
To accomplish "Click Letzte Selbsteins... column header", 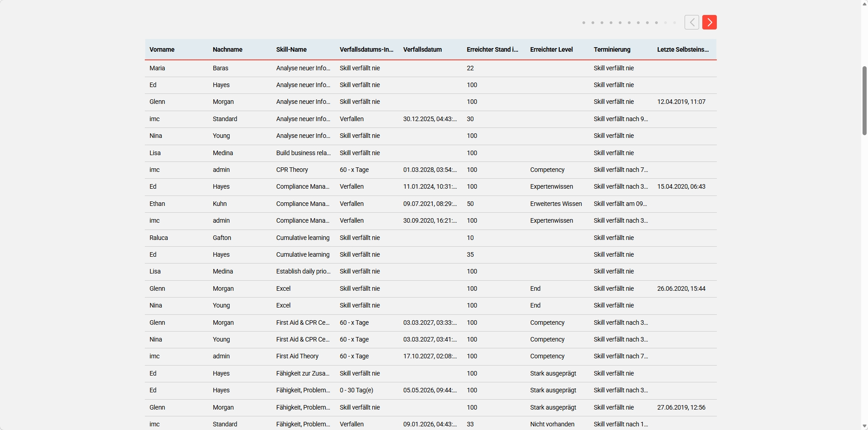I will click(x=683, y=49).
